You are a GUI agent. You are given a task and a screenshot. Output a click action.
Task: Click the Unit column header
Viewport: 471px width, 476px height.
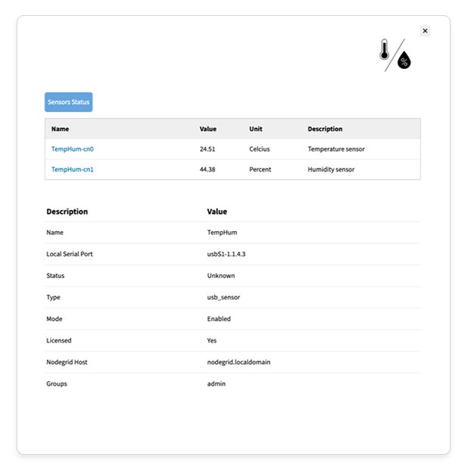coord(256,129)
